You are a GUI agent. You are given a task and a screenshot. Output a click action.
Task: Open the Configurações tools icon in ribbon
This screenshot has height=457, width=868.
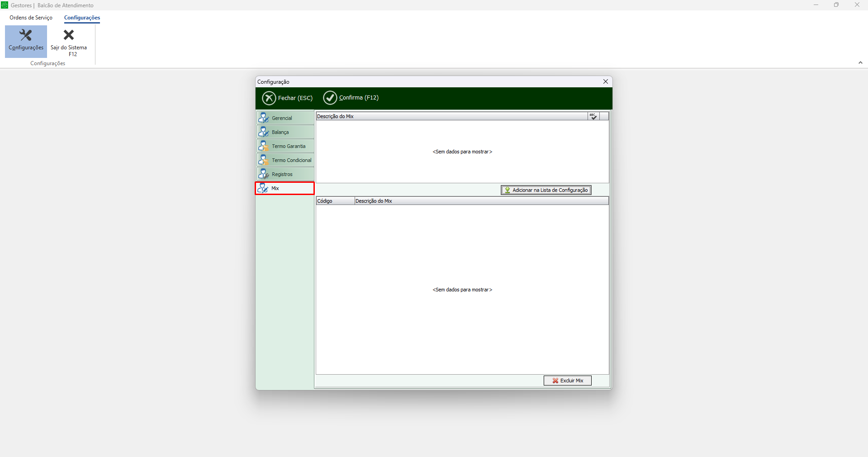(x=26, y=36)
